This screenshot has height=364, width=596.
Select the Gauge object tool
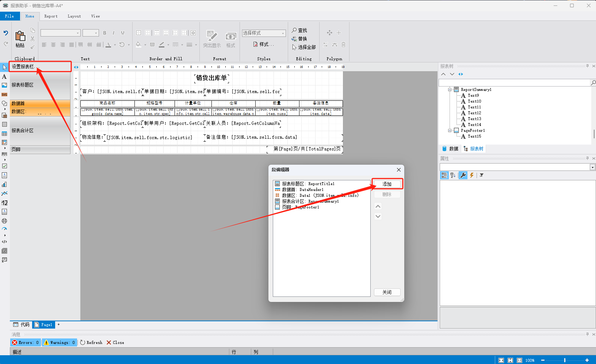pyautogui.click(x=4, y=229)
